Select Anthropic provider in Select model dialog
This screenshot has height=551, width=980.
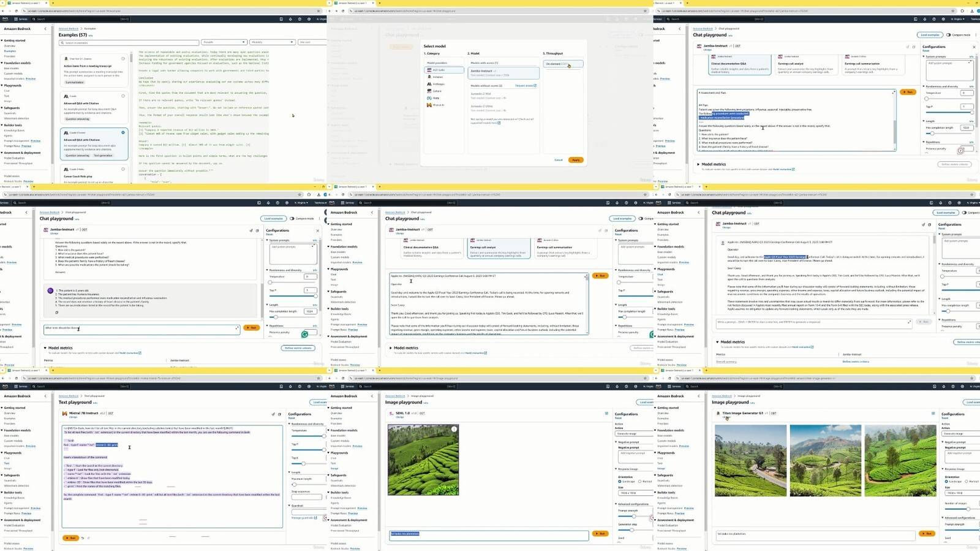point(437,84)
